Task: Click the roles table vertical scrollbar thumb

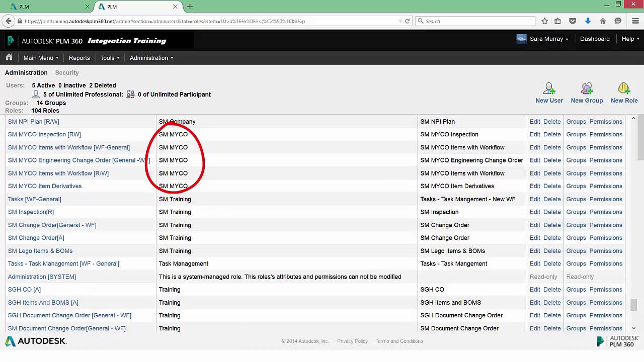Action: click(633, 305)
